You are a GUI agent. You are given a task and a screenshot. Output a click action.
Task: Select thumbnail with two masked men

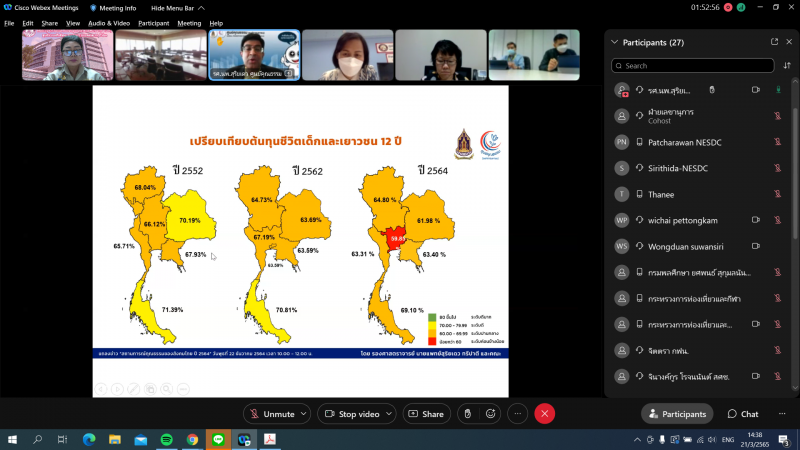pyautogui.click(x=534, y=55)
